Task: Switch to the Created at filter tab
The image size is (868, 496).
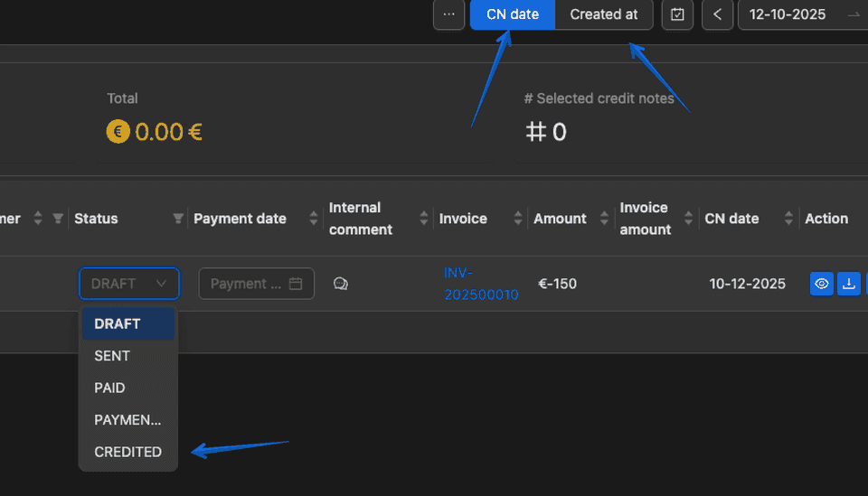Action: pyautogui.click(x=604, y=14)
